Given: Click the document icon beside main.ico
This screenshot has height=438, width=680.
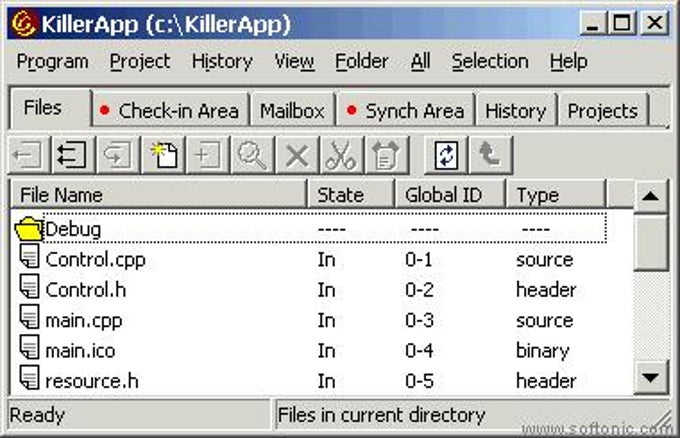Looking at the screenshot, I should point(29,347).
